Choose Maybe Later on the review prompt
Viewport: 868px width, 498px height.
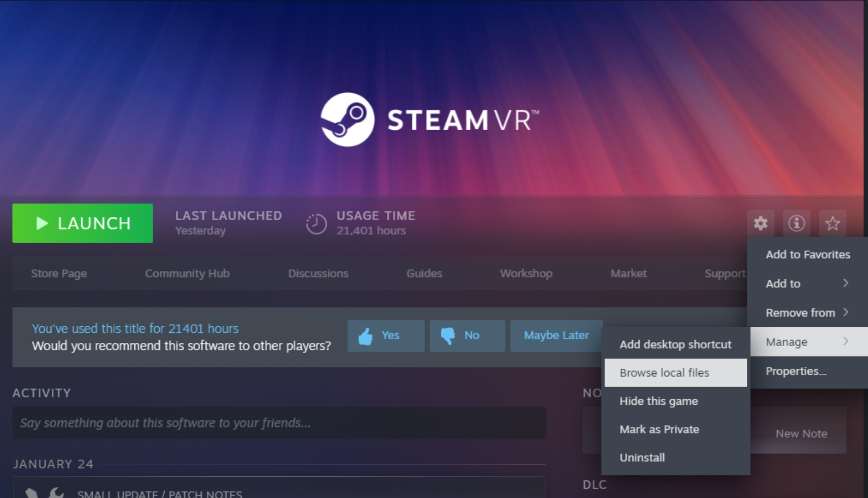pos(556,335)
